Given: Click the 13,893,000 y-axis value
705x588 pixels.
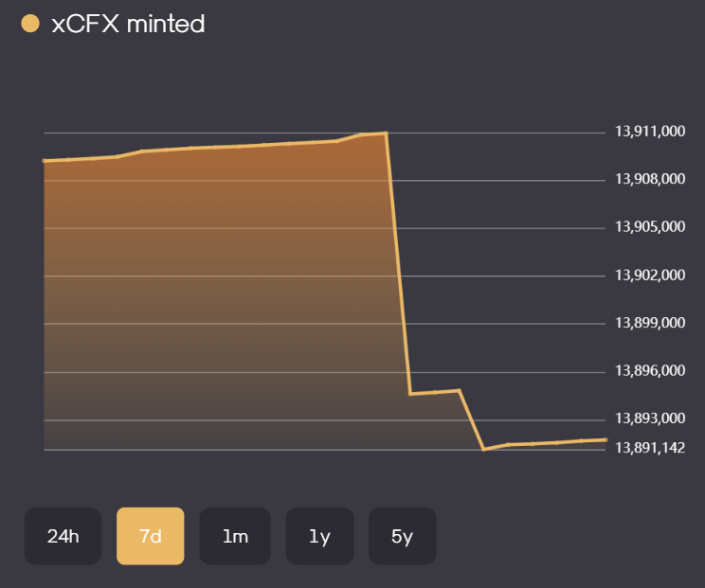Looking at the screenshot, I should tap(650, 419).
